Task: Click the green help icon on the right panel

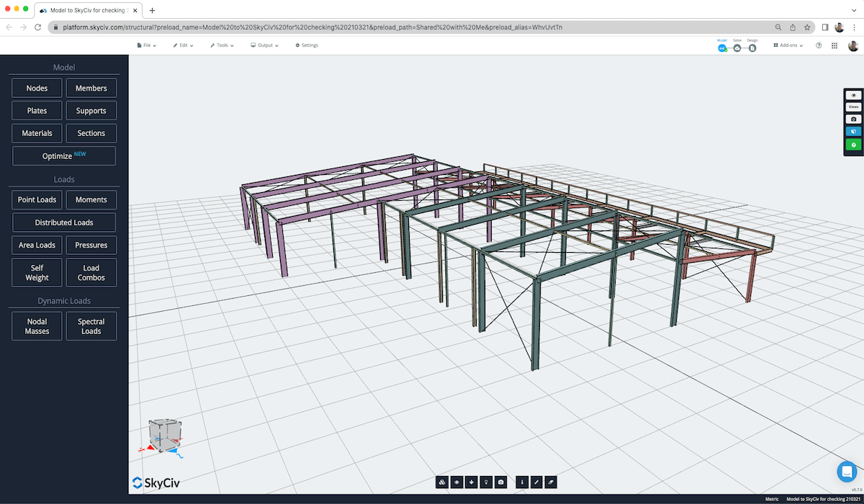Action: tap(853, 144)
